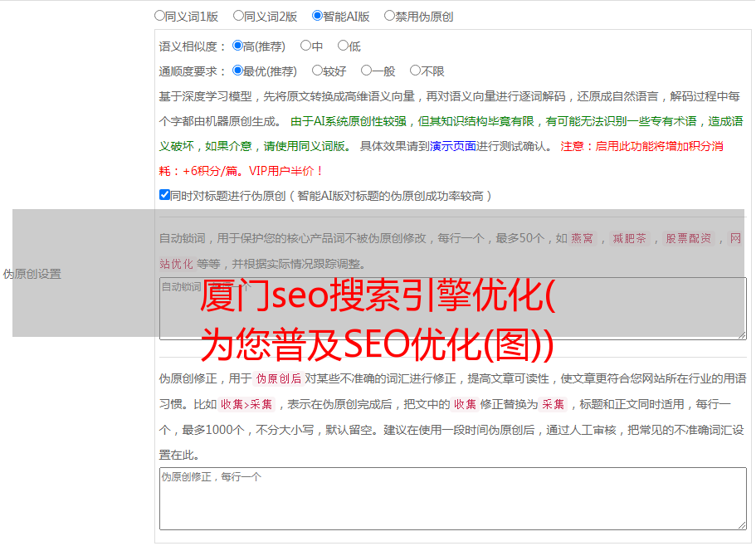Click the 减肥茶 example keyword
This screenshot has width=756, height=546.
(629, 238)
